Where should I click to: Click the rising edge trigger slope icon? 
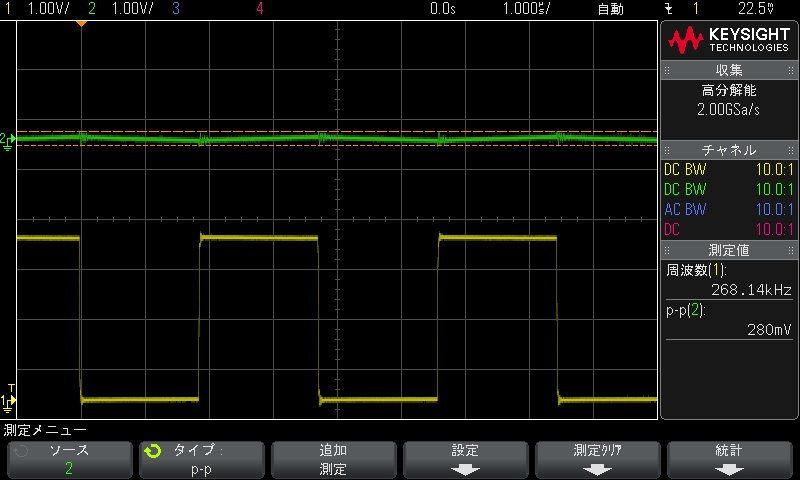click(668, 9)
